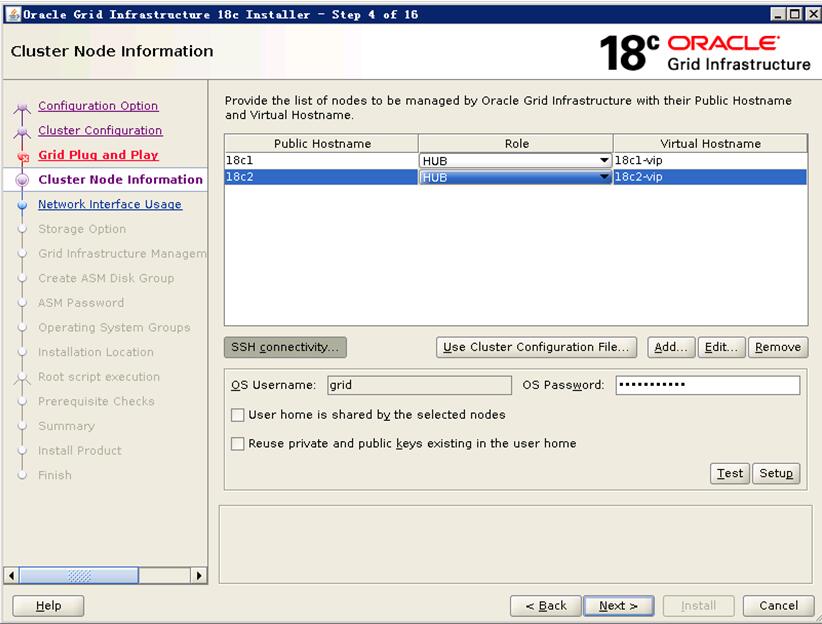
Task: Select the 18c2 public hostname cell
Action: 321,177
